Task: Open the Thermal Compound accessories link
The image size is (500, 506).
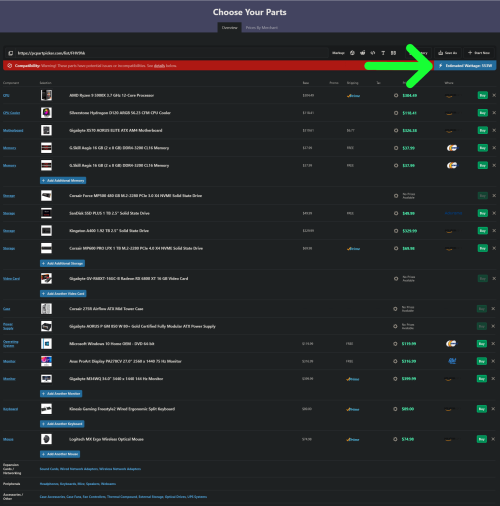Action: click(x=122, y=497)
